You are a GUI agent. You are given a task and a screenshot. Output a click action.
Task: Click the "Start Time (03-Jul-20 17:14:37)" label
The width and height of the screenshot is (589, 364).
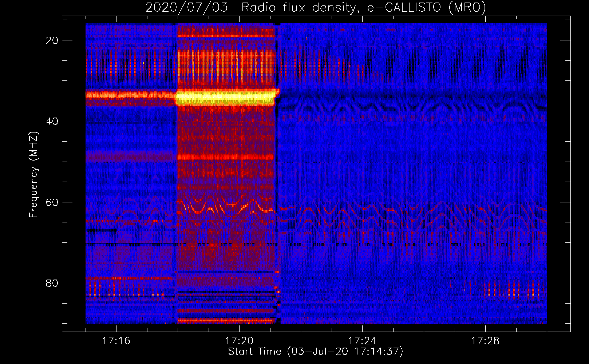pos(316,352)
